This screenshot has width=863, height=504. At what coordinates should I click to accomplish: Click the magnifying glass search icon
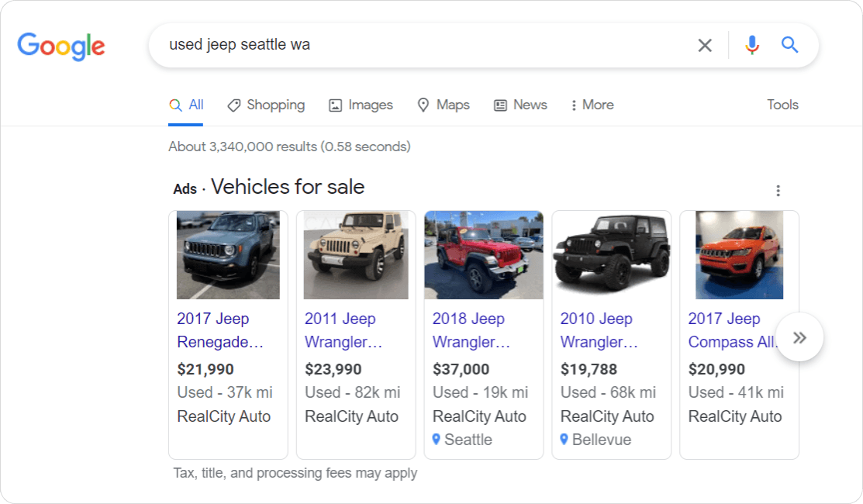[789, 45]
